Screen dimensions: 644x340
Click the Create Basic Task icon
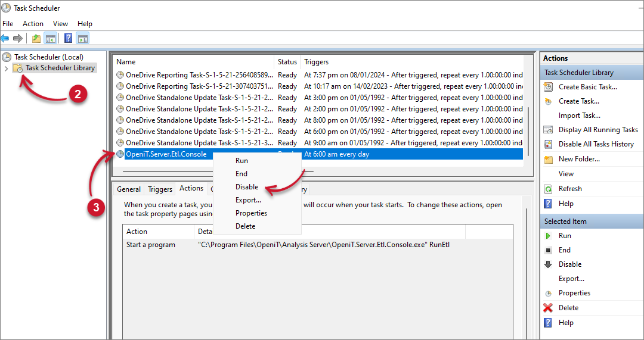[549, 87]
